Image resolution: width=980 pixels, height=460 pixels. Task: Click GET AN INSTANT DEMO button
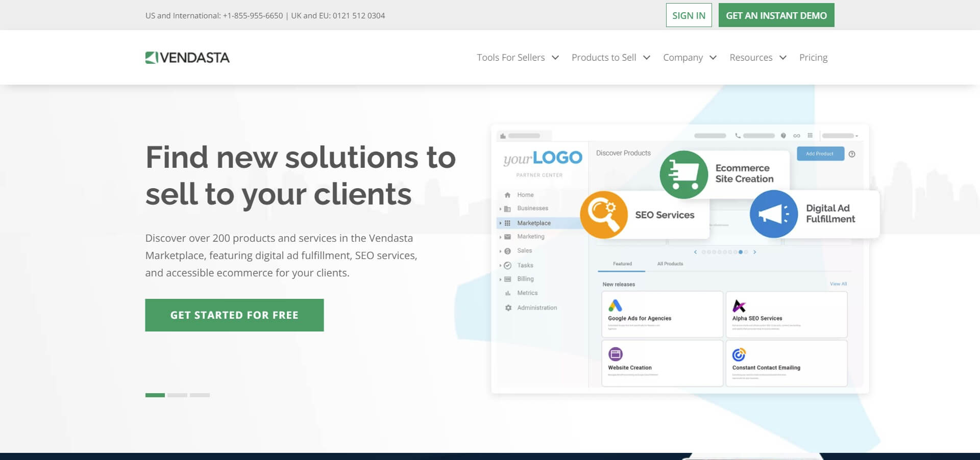(776, 15)
